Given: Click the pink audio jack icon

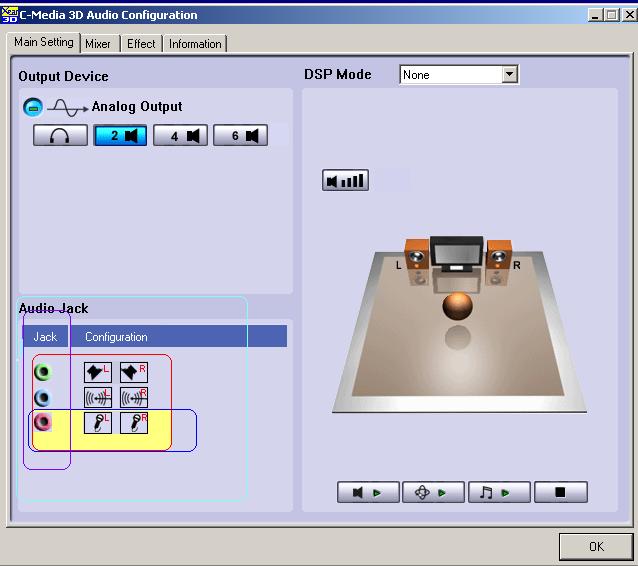Looking at the screenshot, I should [x=43, y=422].
